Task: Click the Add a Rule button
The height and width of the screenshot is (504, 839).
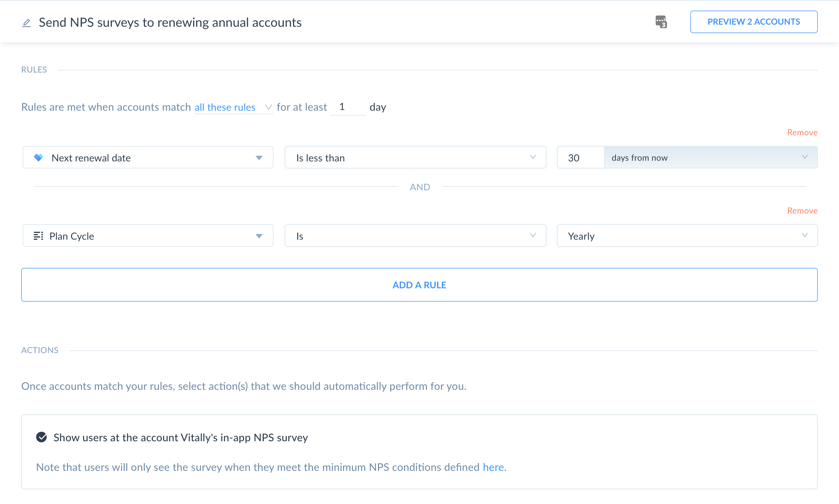Action: (x=419, y=285)
